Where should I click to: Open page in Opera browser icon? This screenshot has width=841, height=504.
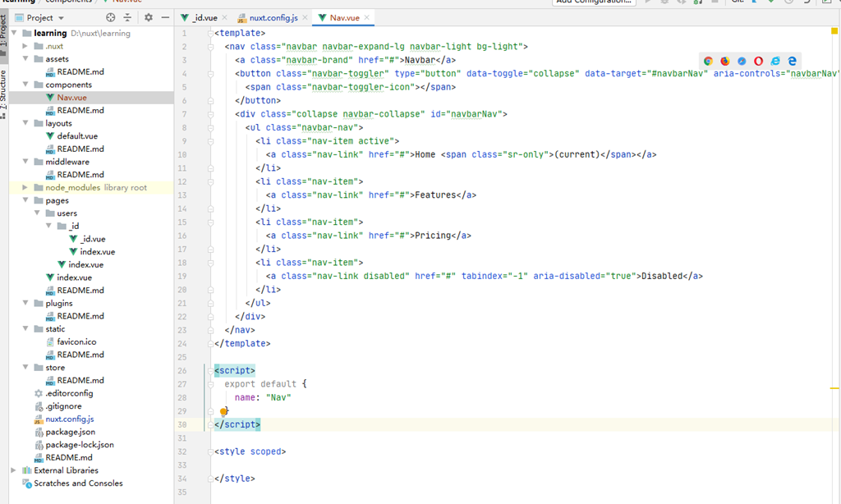tap(758, 61)
